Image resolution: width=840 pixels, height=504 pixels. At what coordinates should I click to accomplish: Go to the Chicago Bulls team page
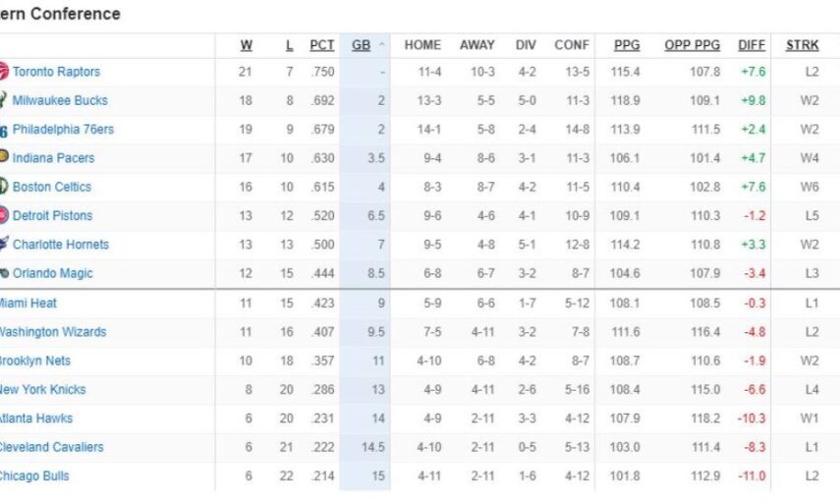[34, 476]
